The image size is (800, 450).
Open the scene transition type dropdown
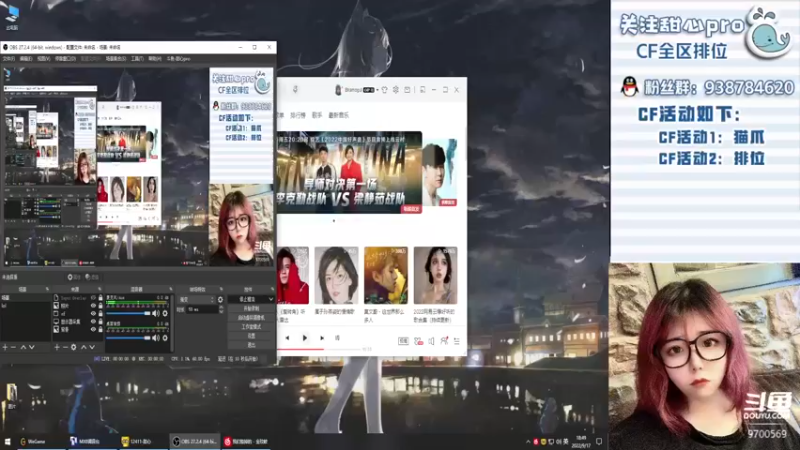point(196,300)
